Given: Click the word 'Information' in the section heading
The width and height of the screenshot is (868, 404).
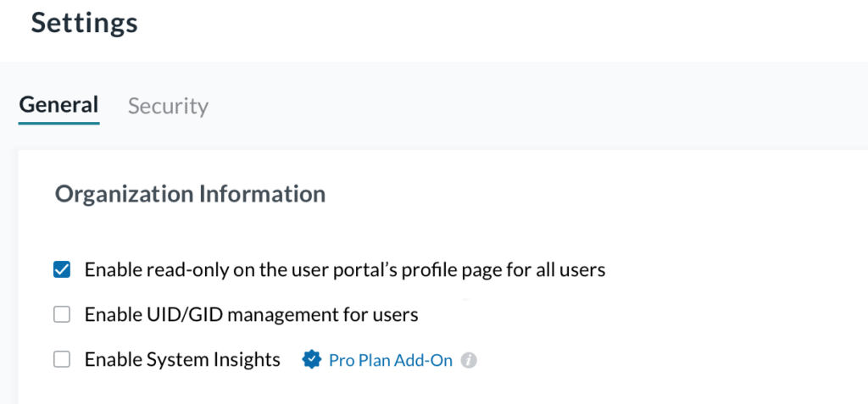Looking at the screenshot, I should (262, 194).
